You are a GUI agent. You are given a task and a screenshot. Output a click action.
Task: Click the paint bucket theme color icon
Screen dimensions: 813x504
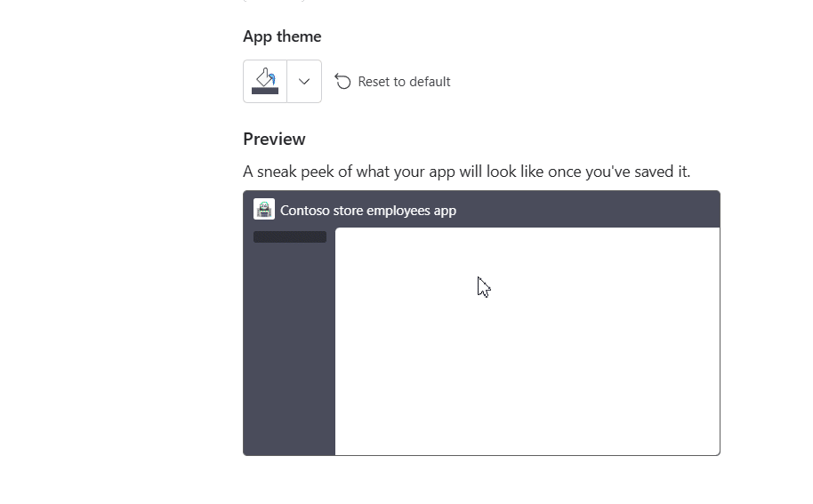pos(265,76)
